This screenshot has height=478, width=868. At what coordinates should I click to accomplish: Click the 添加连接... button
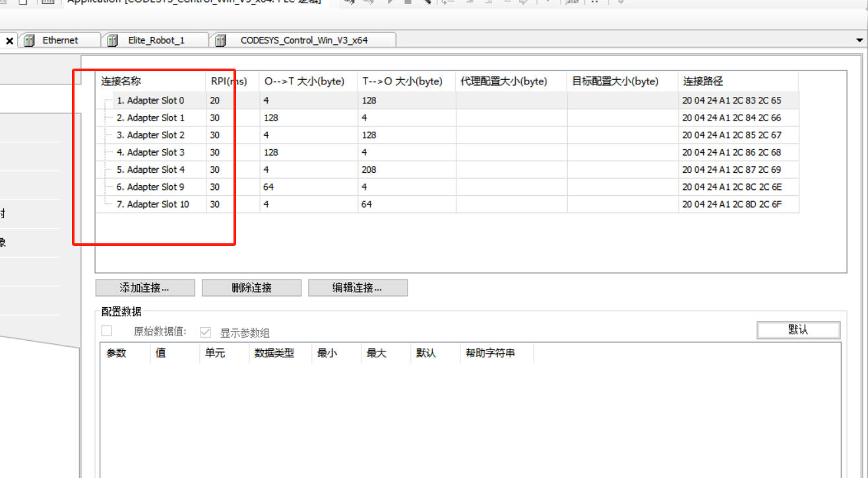pos(145,288)
